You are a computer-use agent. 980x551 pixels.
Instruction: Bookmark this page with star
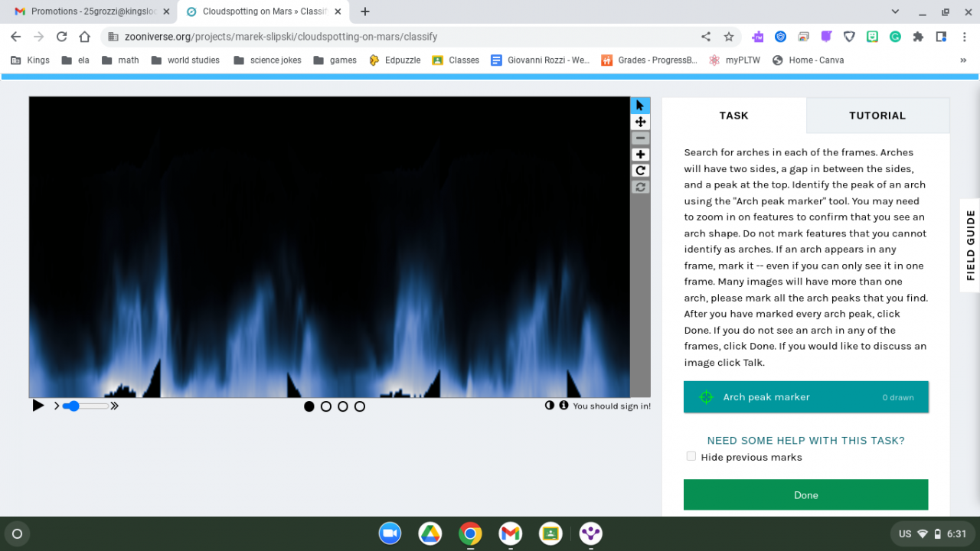click(729, 37)
